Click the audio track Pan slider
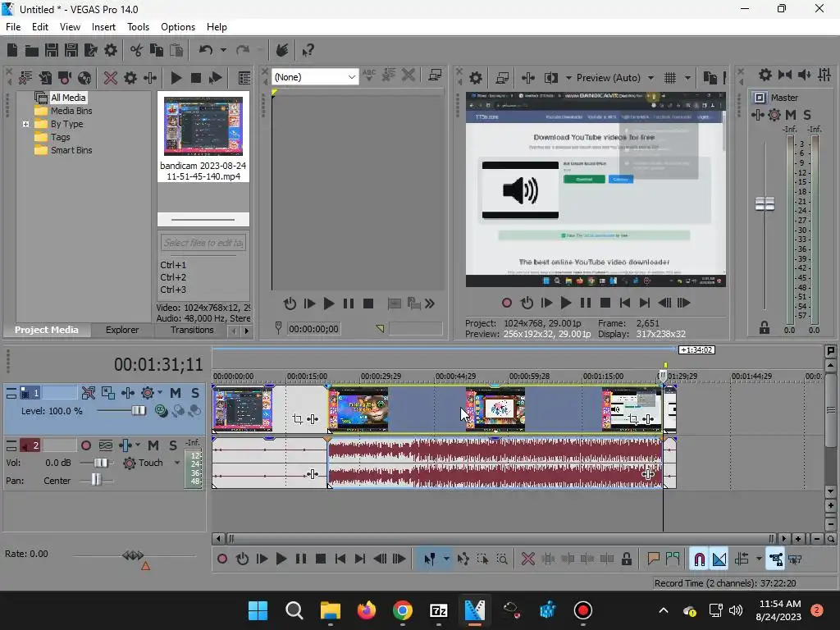This screenshot has height=630, width=840. 97,480
